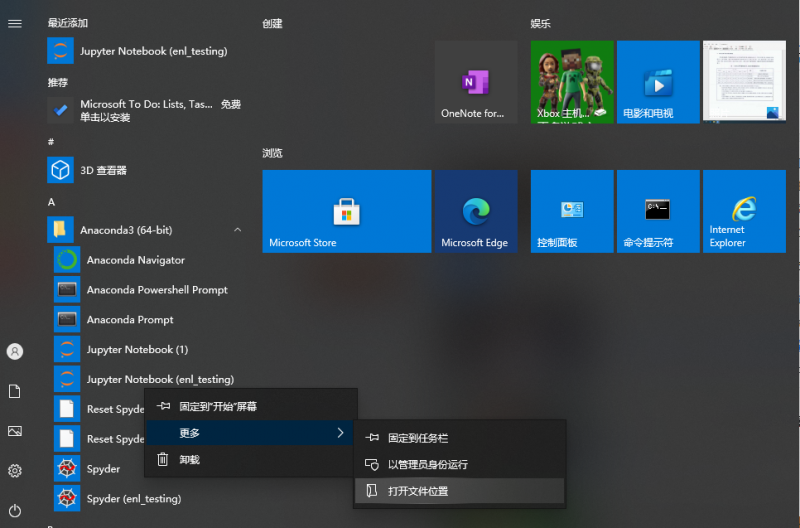Choose 以管理员身份运行 from submenu

(x=427, y=465)
